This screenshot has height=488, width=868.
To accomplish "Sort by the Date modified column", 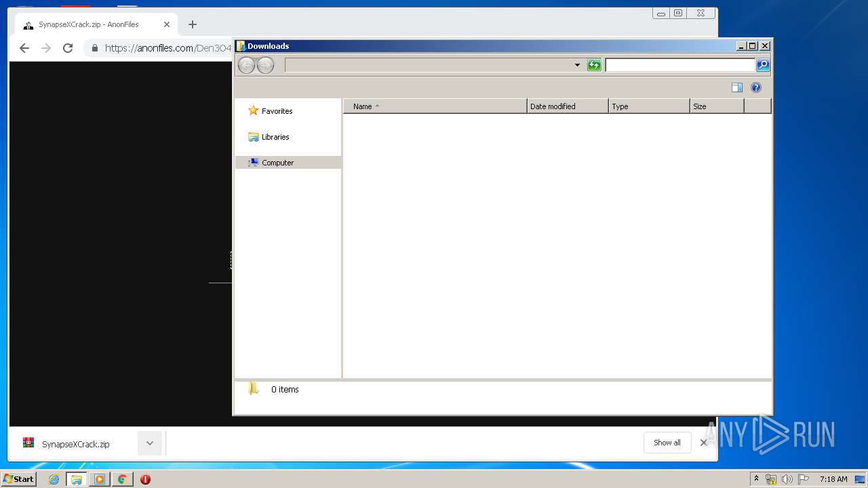I will (x=568, y=106).
